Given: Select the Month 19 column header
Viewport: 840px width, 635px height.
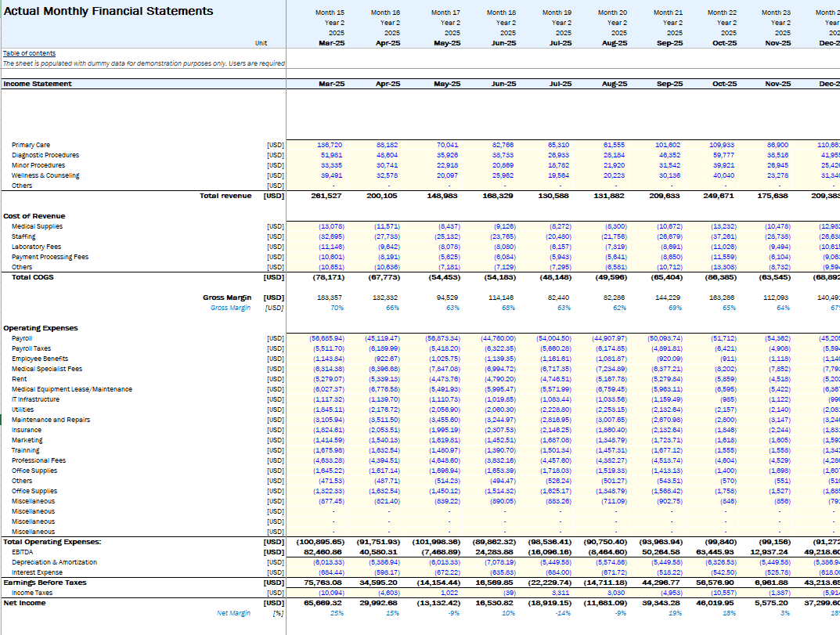Looking at the screenshot, I should (557, 13).
